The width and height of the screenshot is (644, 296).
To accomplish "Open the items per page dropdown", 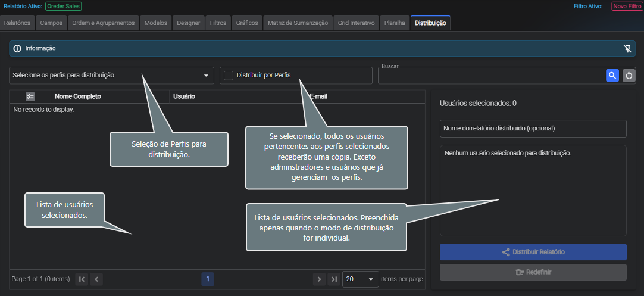I will 360,279.
